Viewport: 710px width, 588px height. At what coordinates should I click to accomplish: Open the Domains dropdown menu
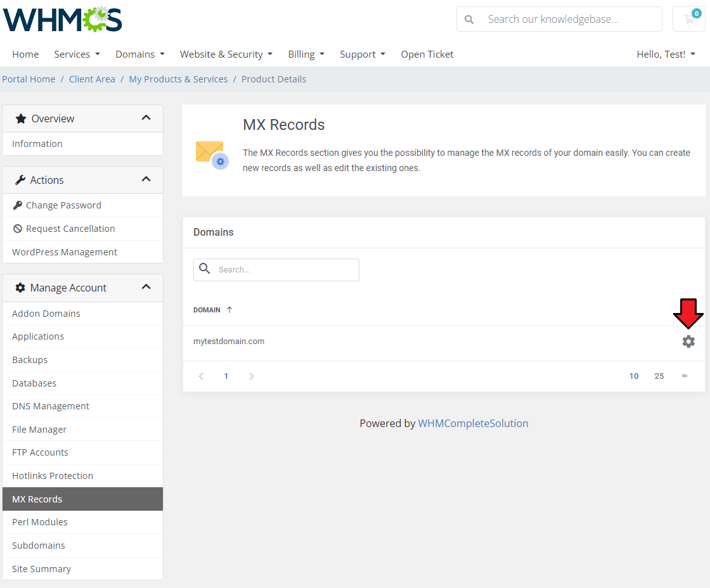(140, 54)
